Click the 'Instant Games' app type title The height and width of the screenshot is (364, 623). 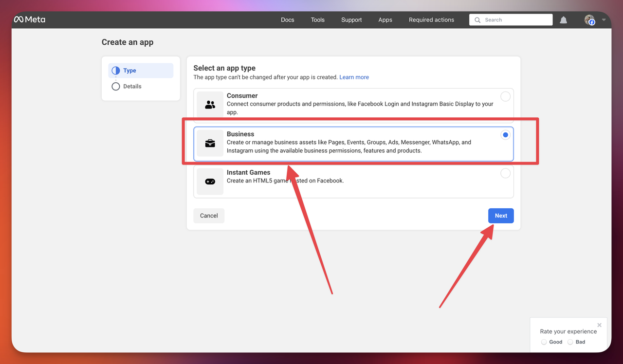[x=248, y=172]
